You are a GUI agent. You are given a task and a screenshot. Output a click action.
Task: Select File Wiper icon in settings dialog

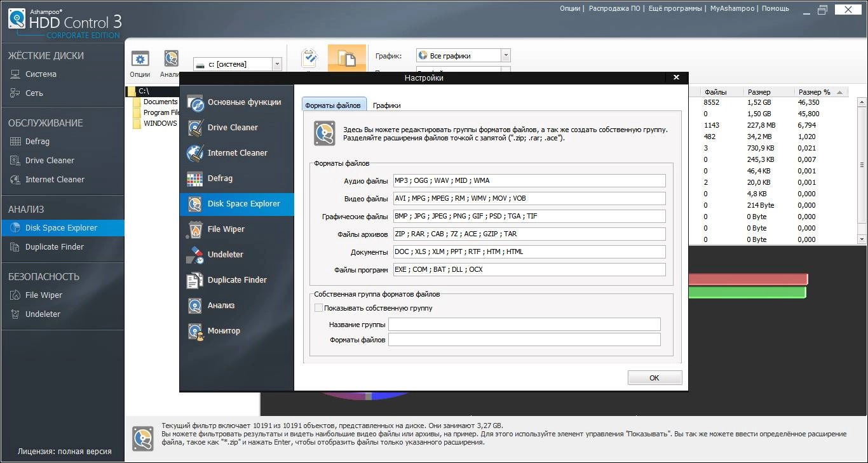coord(196,229)
